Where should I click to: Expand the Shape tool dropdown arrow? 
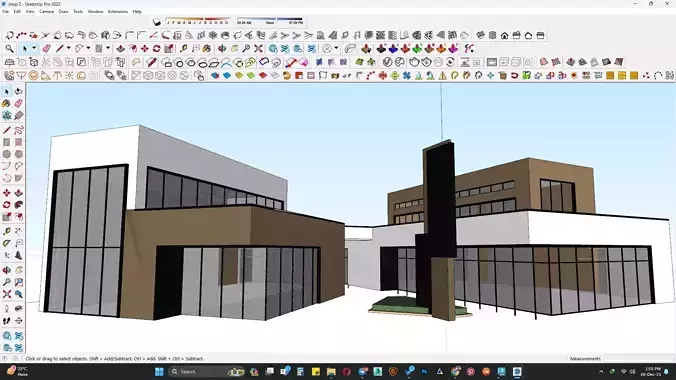pos(108,49)
